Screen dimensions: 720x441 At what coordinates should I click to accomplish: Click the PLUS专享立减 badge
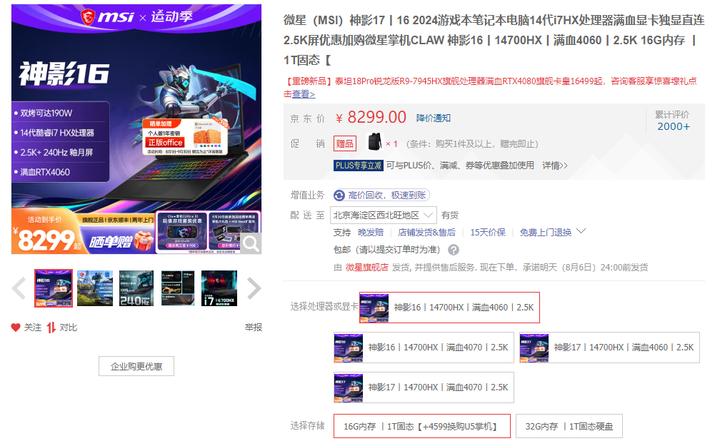click(358, 165)
